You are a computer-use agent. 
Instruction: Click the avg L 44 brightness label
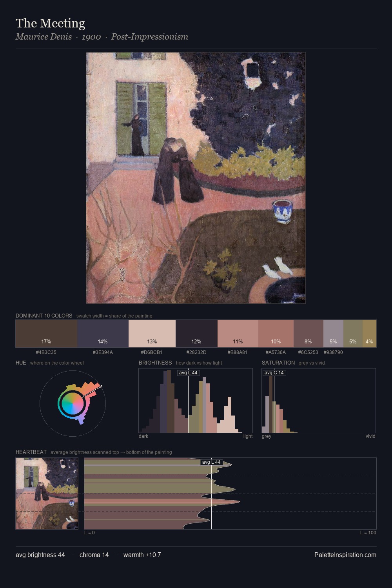188,373
